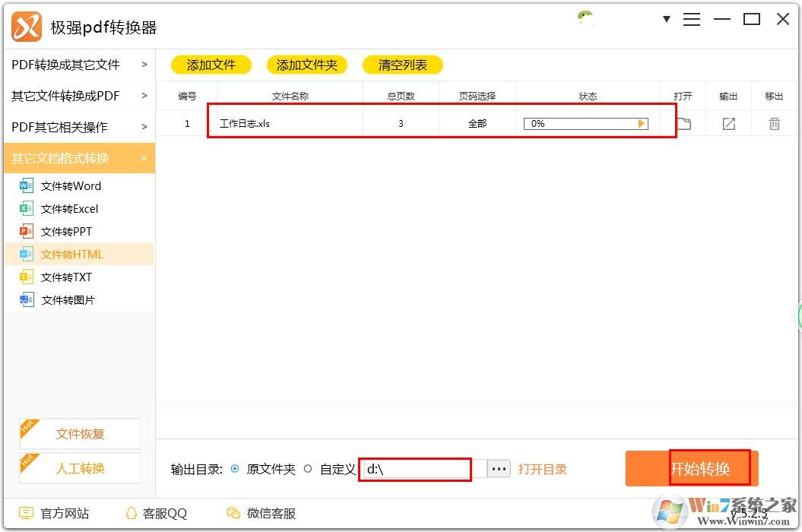The image size is (802, 532).
Task: Open the 文件转Excel conversion option
Action: pyautogui.click(x=27, y=208)
